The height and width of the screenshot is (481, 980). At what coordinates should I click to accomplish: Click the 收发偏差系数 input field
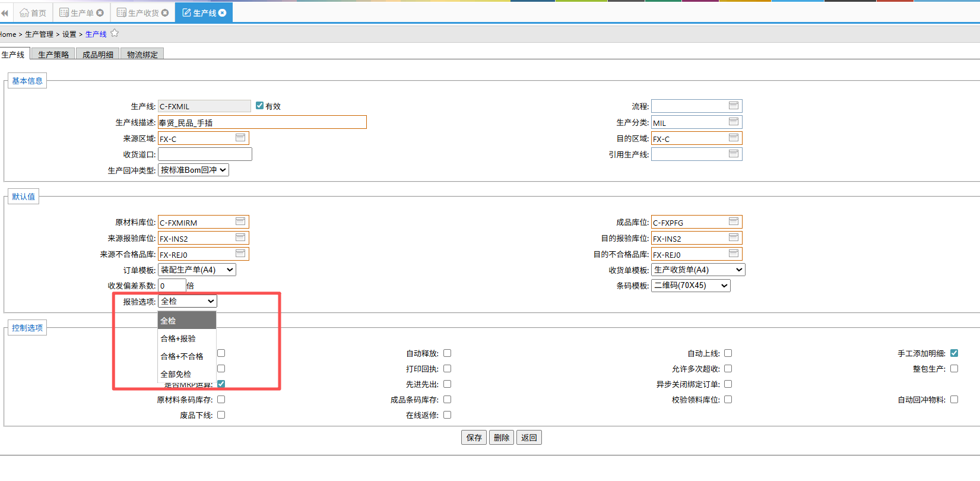coord(172,286)
